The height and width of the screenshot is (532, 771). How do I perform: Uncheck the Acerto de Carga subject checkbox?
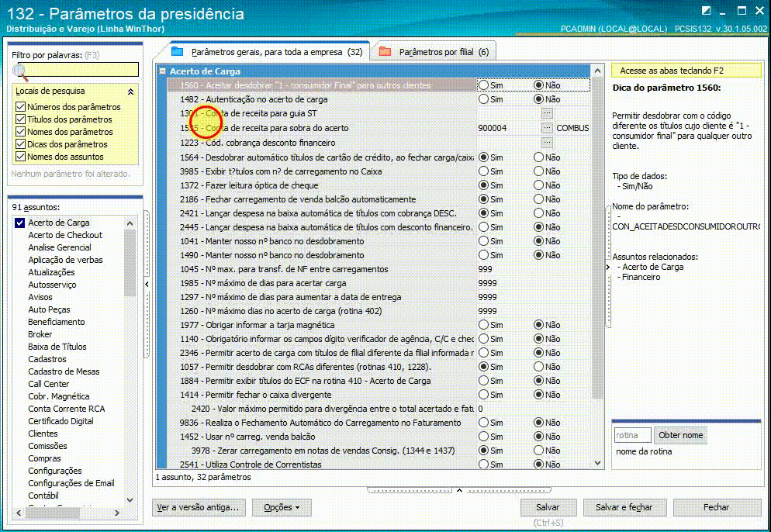tap(19, 223)
